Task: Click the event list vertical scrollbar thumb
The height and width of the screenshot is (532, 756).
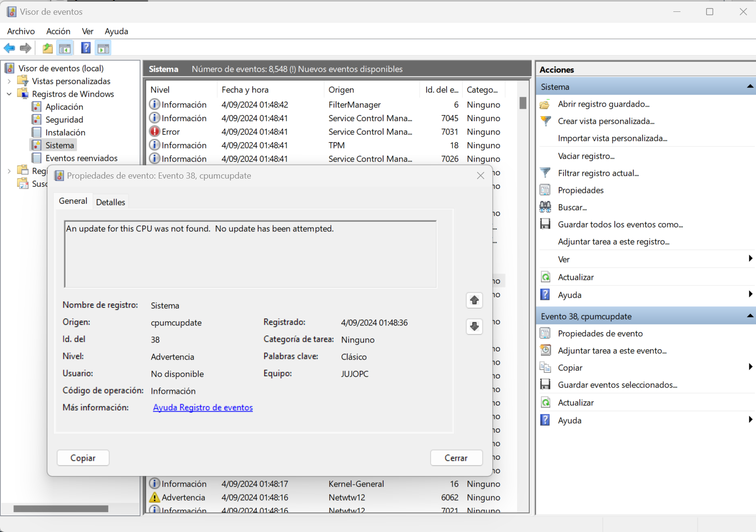Action: [523, 103]
